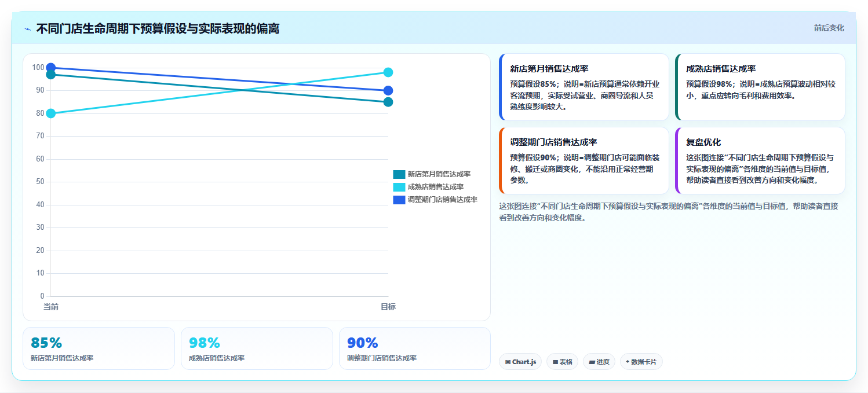Click the 目标 x-axis label
Image resolution: width=868 pixels, height=393 pixels.
coord(388,307)
